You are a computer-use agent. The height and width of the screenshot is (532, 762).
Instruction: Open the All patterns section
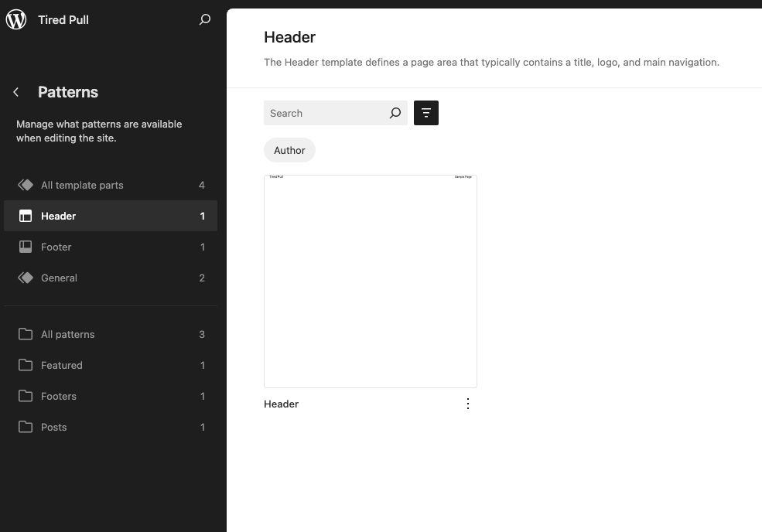(x=67, y=334)
